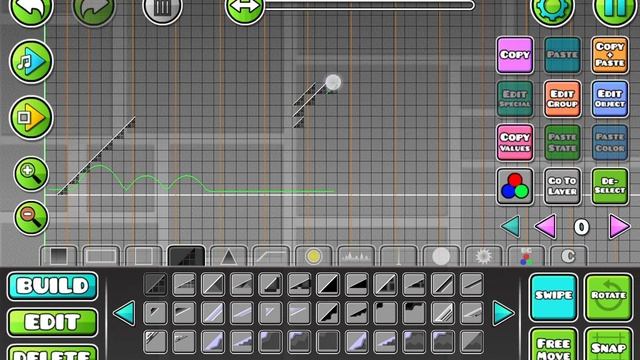Open the RGB color circles button
640x360 pixels.
[515, 187]
